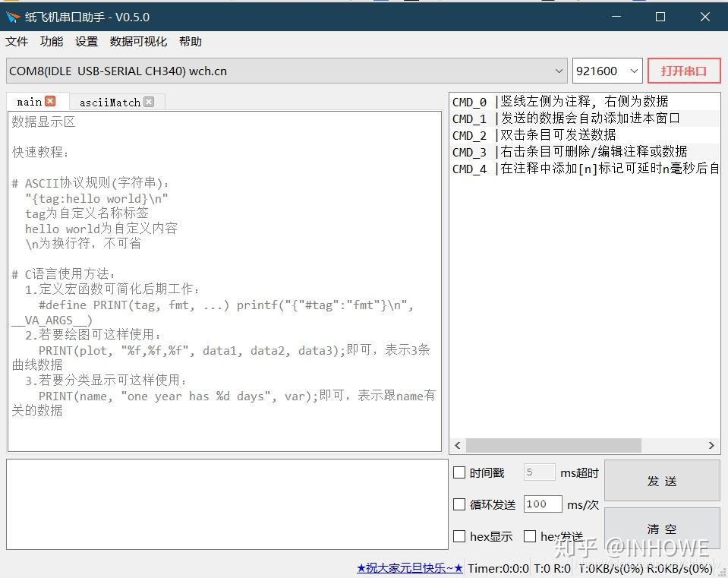Click the Timer:0:0:0 status text

point(498,568)
